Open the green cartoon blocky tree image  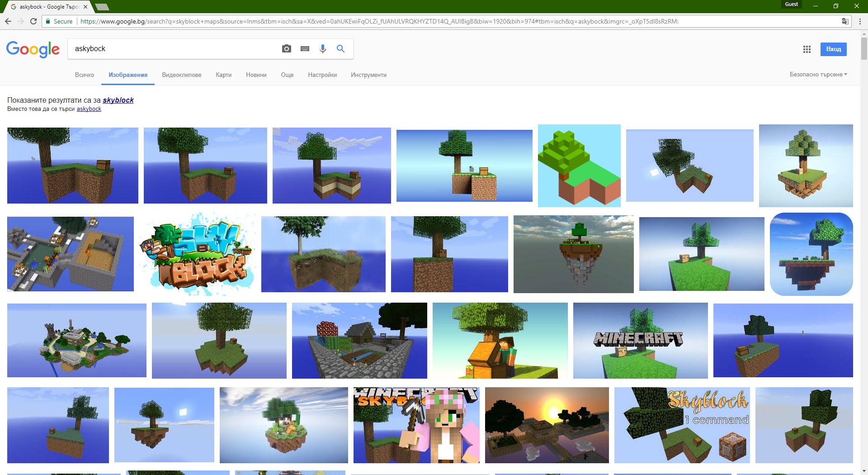point(579,166)
